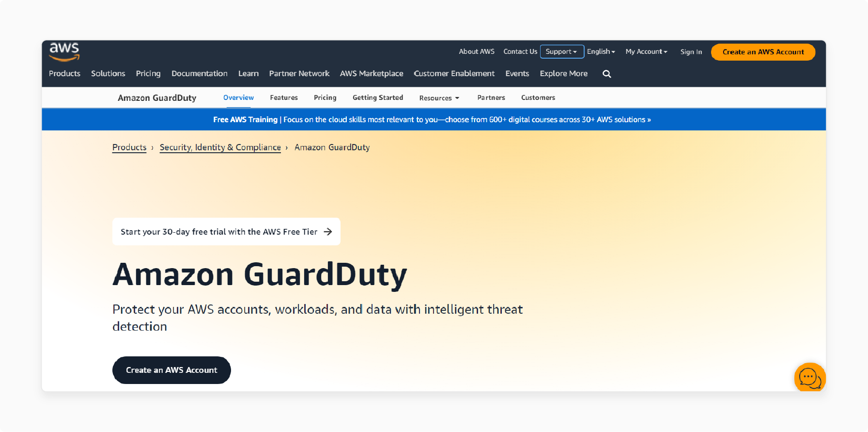Screen dimensions: 868x432
Task: Open the AWS Marketplace menu
Action: tap(372, 74)
